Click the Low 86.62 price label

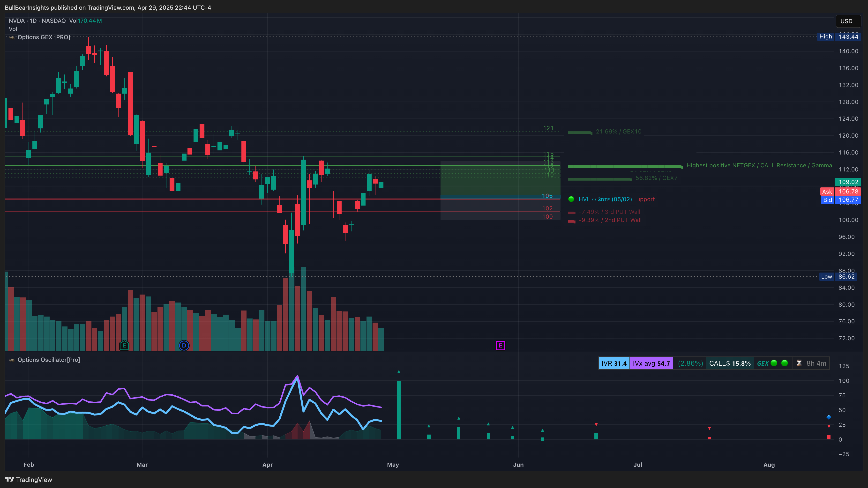(x=838, y=276)
